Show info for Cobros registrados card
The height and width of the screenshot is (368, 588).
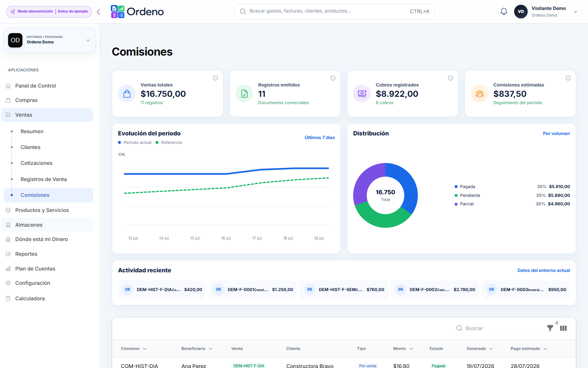tap(451, 78)
